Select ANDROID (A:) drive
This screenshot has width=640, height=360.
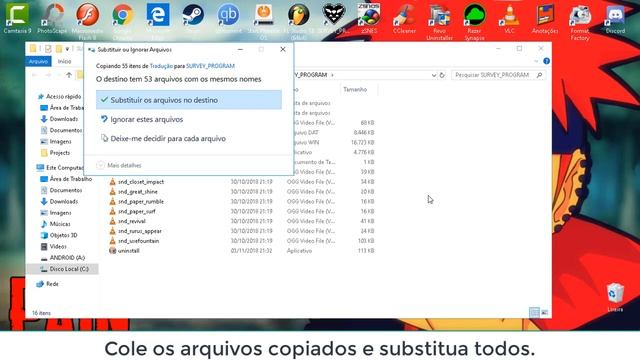tap(63, 258)
